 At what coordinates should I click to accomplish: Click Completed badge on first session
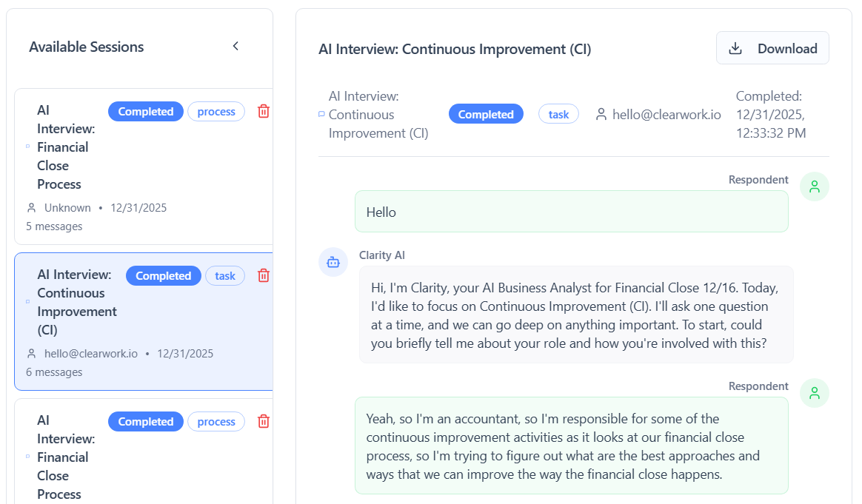[146, 112]
